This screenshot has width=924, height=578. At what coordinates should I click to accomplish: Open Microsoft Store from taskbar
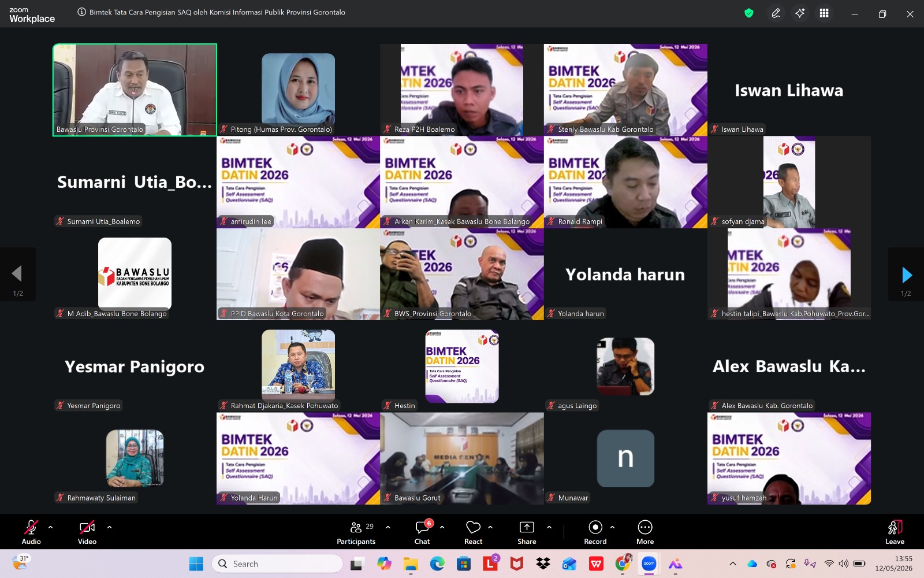point(464,564)
